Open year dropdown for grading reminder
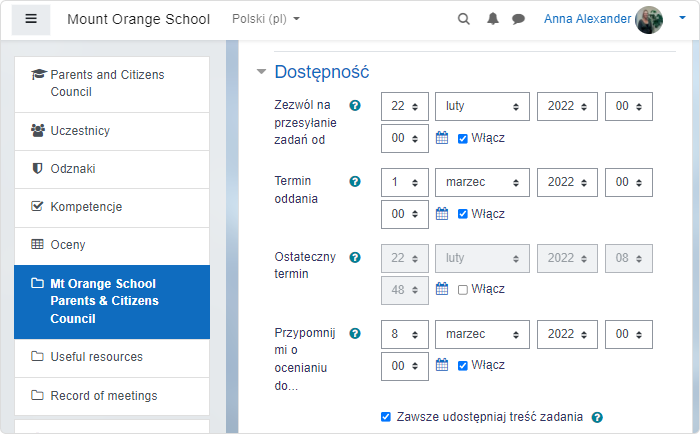The image size is (700, 434). coord(567,334)
